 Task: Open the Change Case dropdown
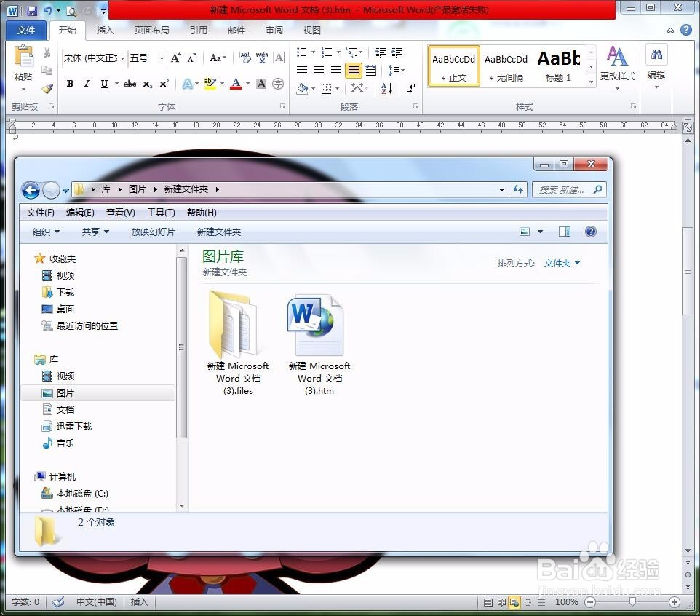pos(218,58)
